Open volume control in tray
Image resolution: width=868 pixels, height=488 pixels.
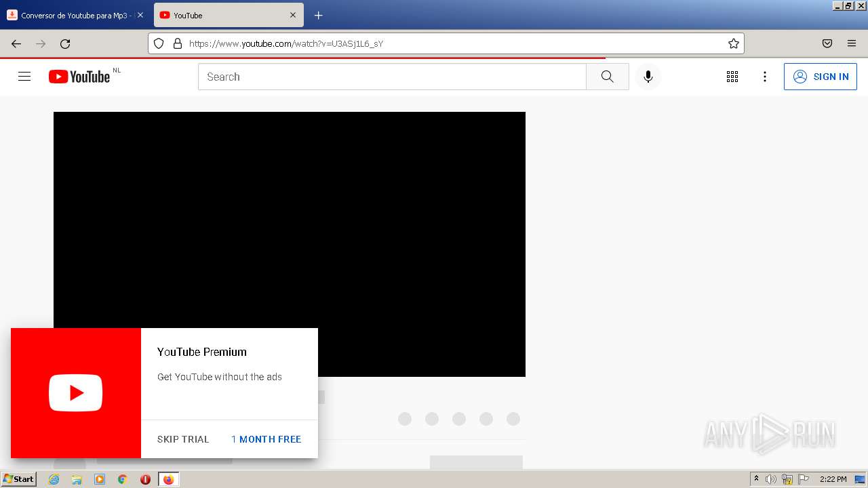(x=771, y=479)
